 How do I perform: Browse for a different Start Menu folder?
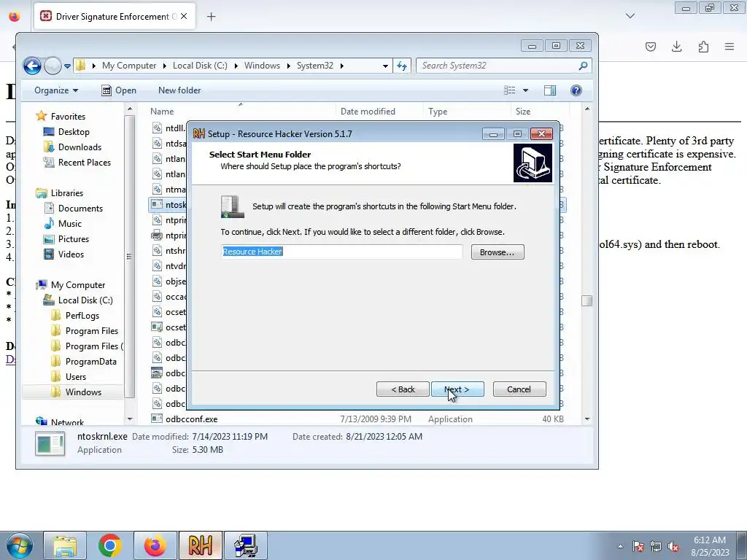coord(498,252)
